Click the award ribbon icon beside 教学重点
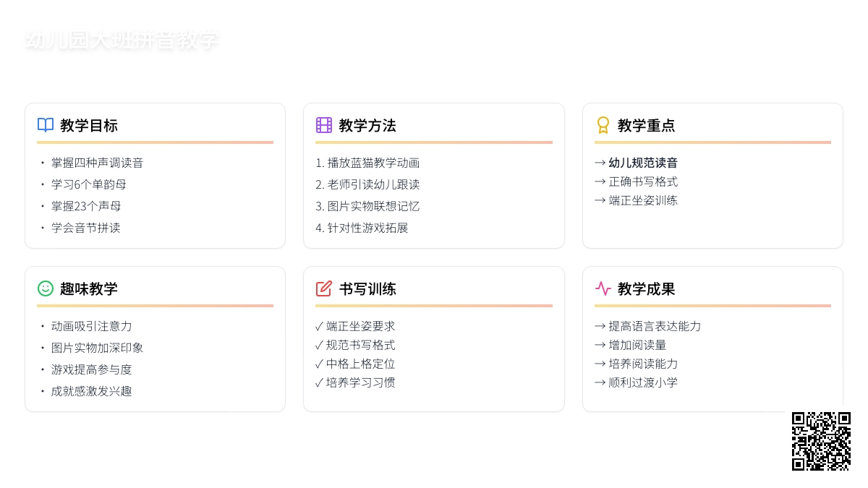This screenshot has width=868, height=488. click(603, 125)
